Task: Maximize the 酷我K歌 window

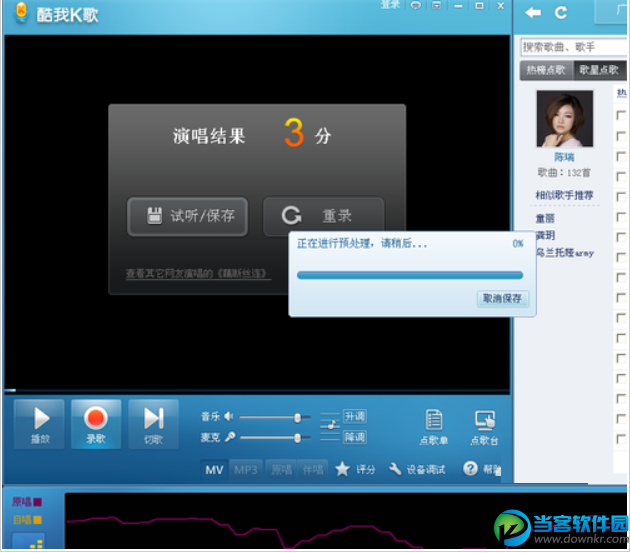Action: pyautogui.click(x=479, y=6)
